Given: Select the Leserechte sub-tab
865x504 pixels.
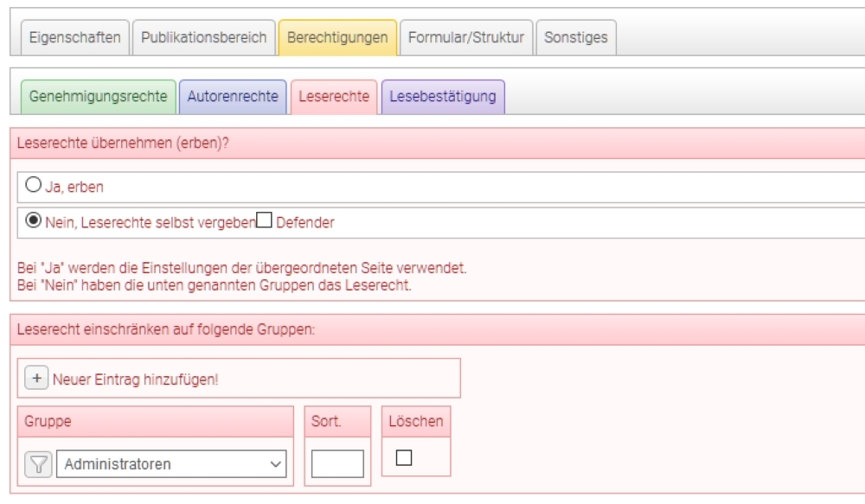Looking at the screenshot, I should coord(333,96).
